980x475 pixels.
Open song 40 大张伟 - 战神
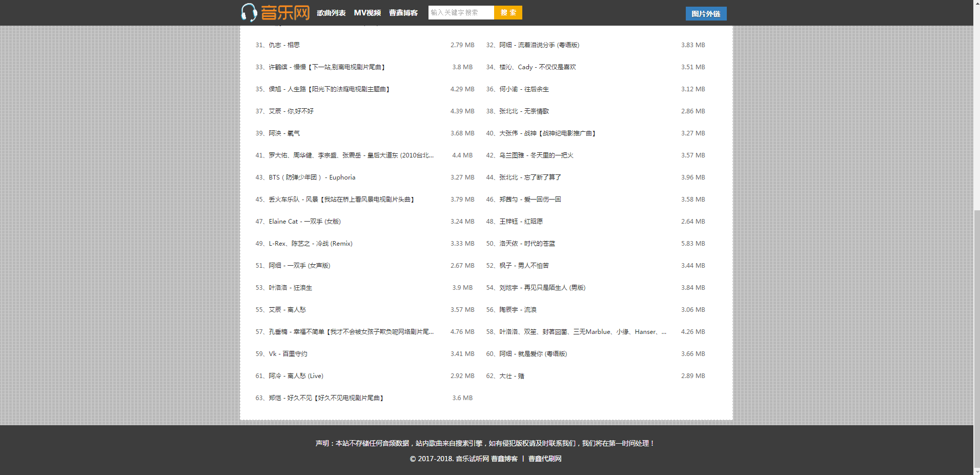tap(548, 133)
